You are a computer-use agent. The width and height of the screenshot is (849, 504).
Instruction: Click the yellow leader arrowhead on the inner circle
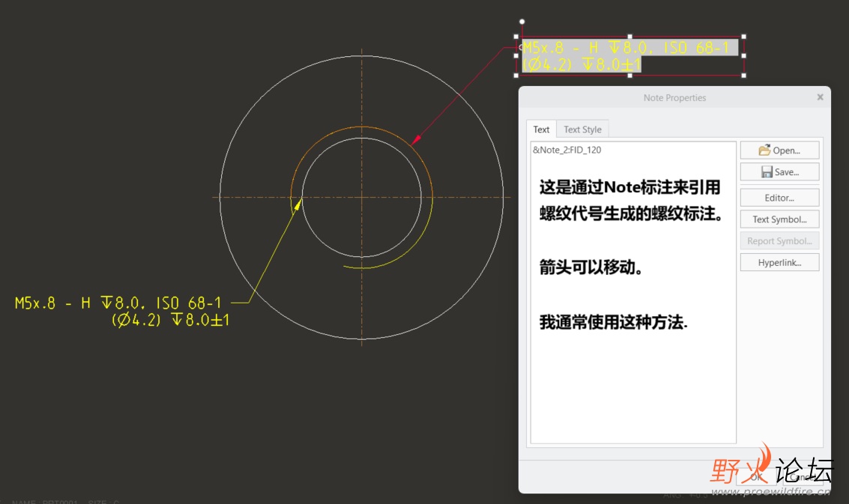click(x=297, y=204)
